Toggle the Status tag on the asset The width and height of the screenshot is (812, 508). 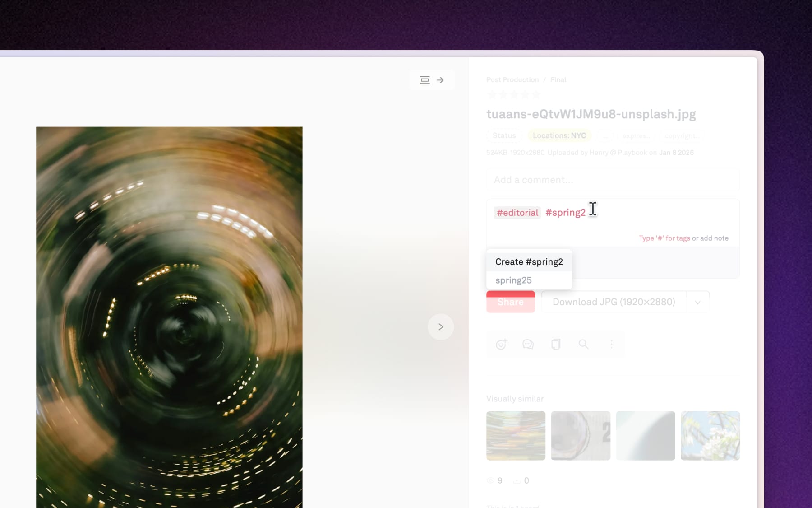504,135
